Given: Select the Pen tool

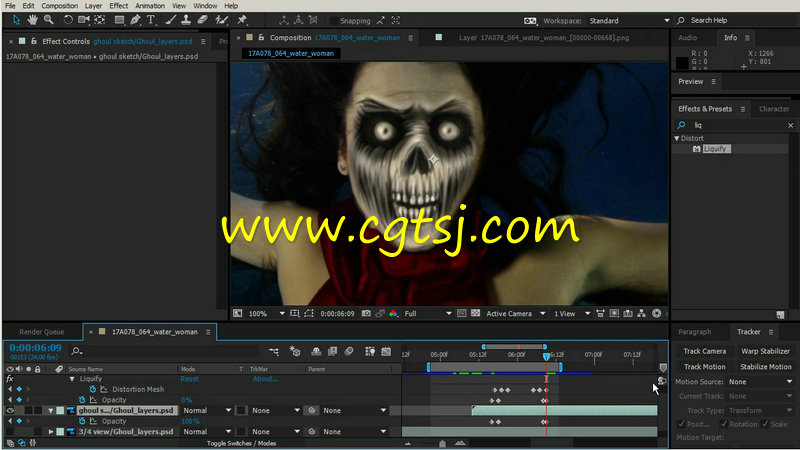Looking at the screenshot, I should coord(135,20).
